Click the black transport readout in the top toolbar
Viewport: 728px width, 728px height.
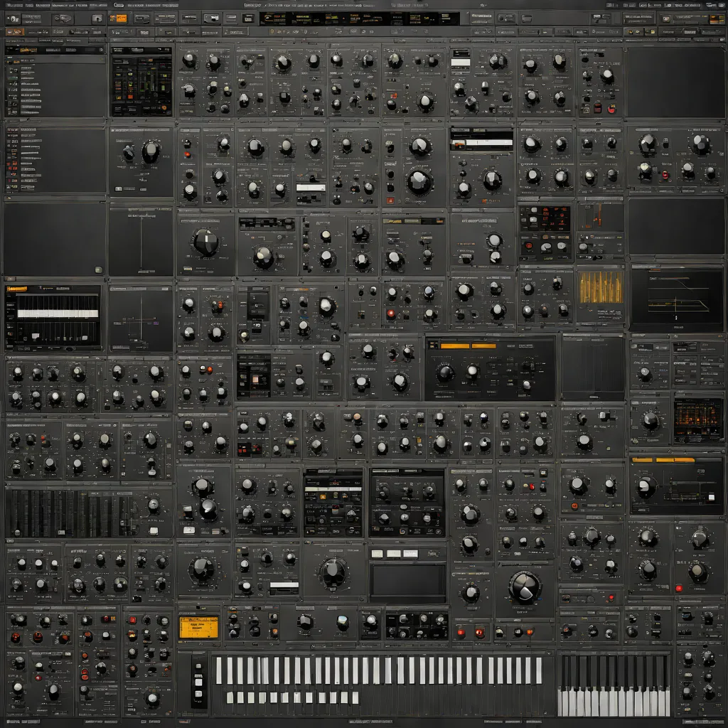(x=359, y=19)
